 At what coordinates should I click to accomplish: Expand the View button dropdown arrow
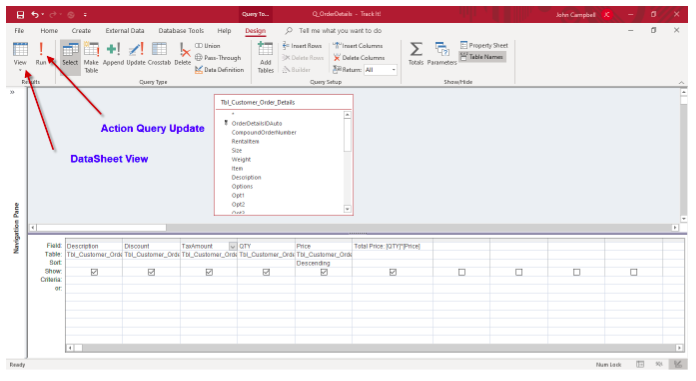(20, 71)
